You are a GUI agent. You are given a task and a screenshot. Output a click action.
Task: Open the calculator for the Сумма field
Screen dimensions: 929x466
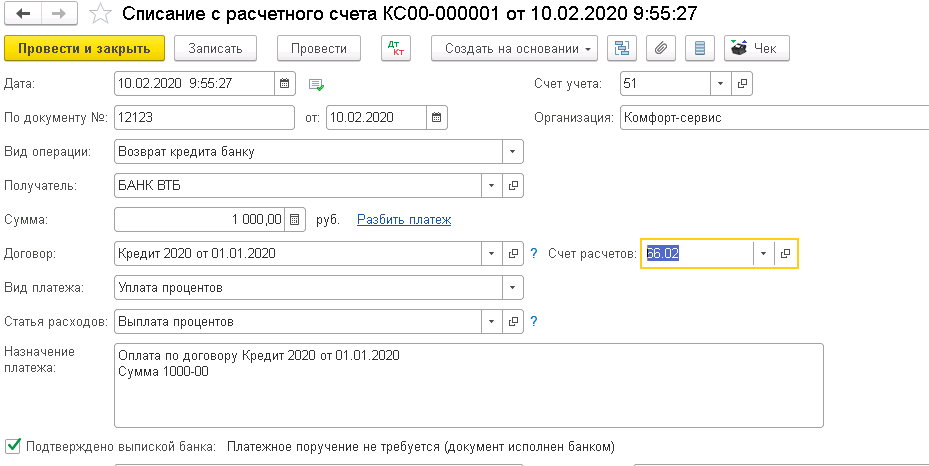coord(294,220)
